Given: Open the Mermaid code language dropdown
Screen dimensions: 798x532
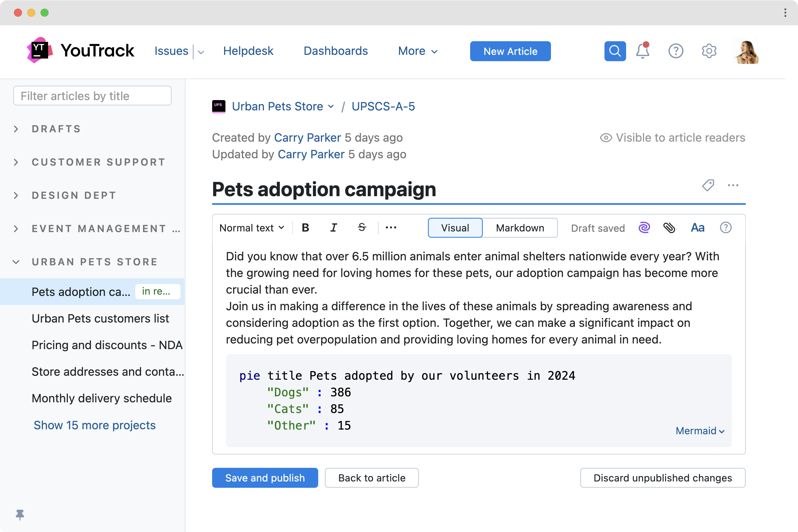Looking at the screenshot, I should coord(700,431).
